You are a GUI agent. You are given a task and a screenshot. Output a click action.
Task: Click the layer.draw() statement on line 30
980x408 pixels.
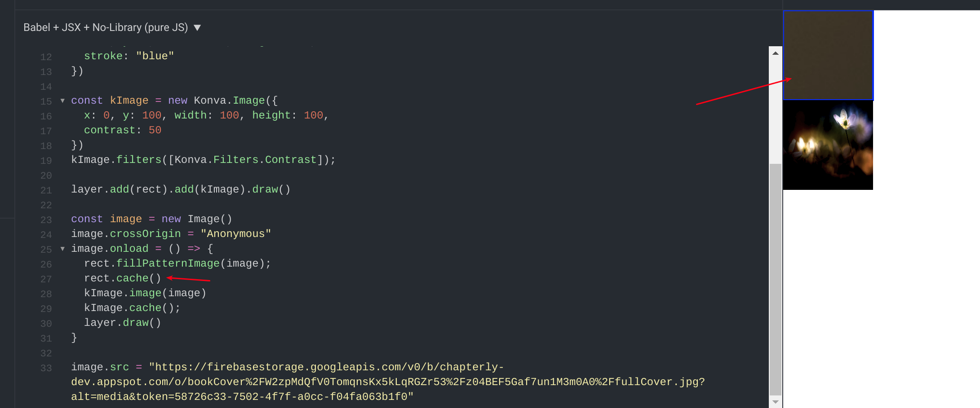[122, 323]
